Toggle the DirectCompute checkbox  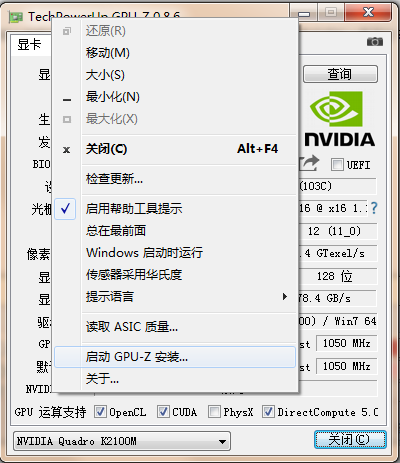[268, 412]
